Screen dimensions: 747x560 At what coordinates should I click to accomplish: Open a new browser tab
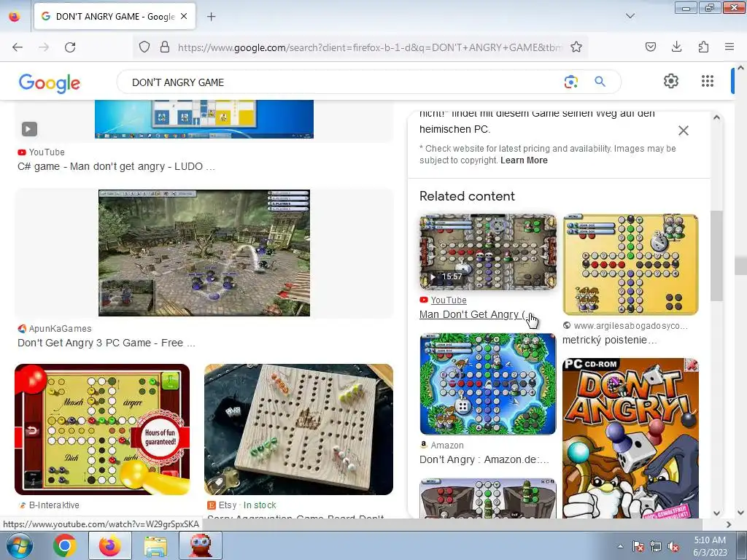pyautogui.click(x=211, y=17)
